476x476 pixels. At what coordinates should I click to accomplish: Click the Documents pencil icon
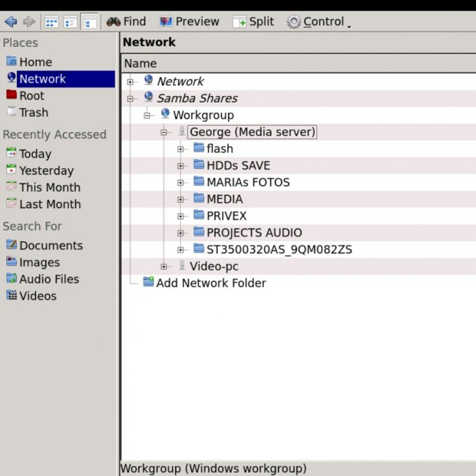(x=11, y=244)
